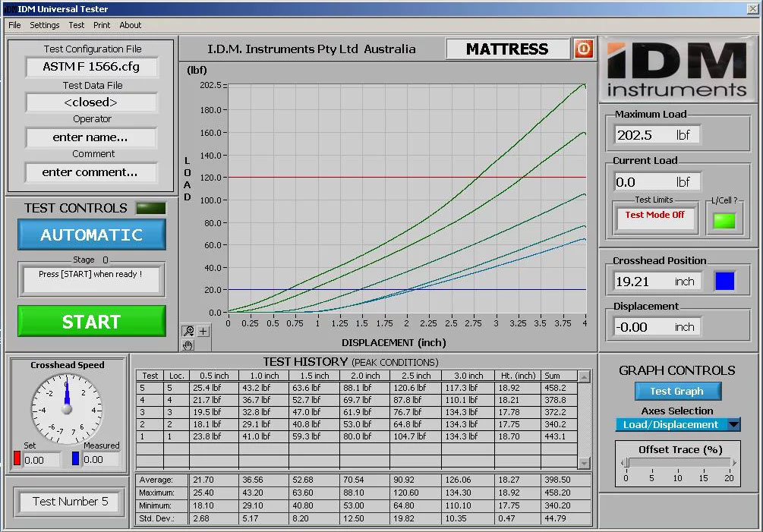The height and width of the screenshot is (532, 763).
Task: Click the Crosshead Speed dial
Action: pos(67,408)
